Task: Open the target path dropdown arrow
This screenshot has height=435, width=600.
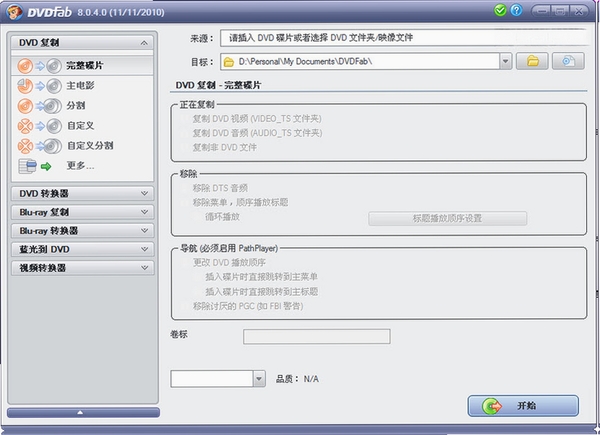Action: [505, 61]
